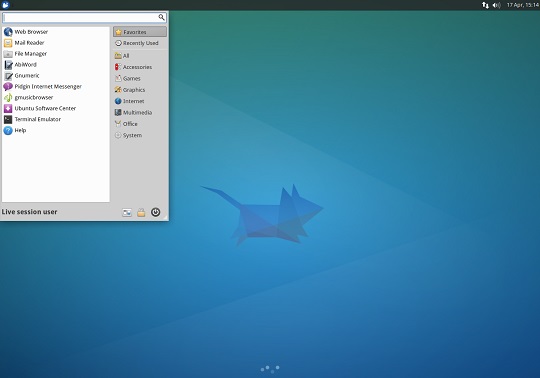Click the date and time clock
Image resolution: width=540 pixels, height=378 pixels.
point(522,5)
